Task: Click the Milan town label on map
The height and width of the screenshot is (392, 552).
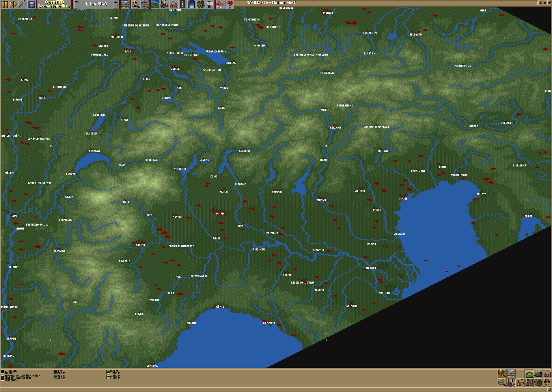Action: (220, 213)
